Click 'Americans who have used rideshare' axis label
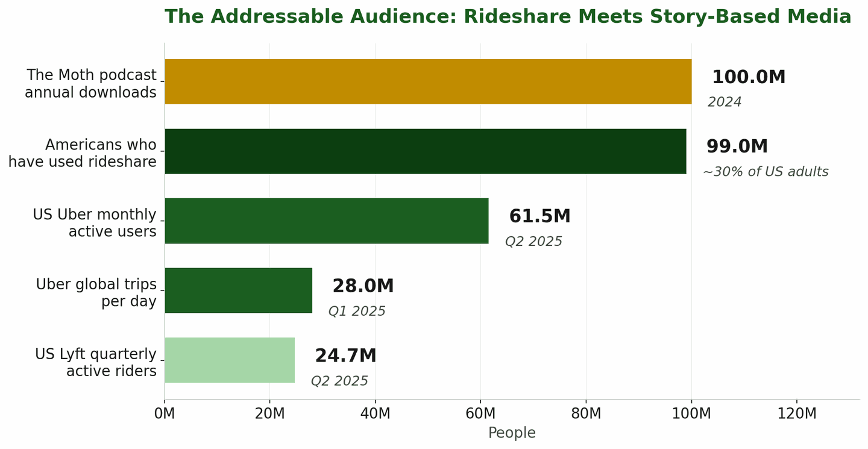The image size is (868, 449). pyautogui.click(x=82, y=154)
